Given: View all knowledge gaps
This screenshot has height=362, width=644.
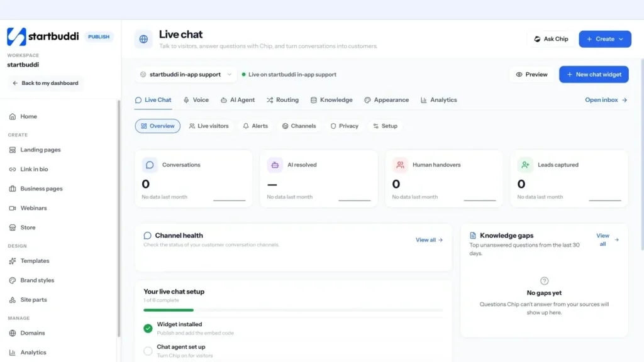Looking at the screenshot, I should point(607,239).
